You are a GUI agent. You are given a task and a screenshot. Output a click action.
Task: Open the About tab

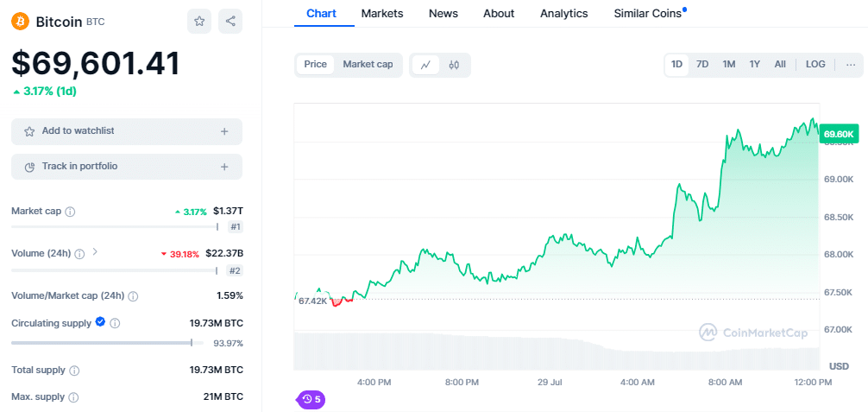tap(499, 13)
